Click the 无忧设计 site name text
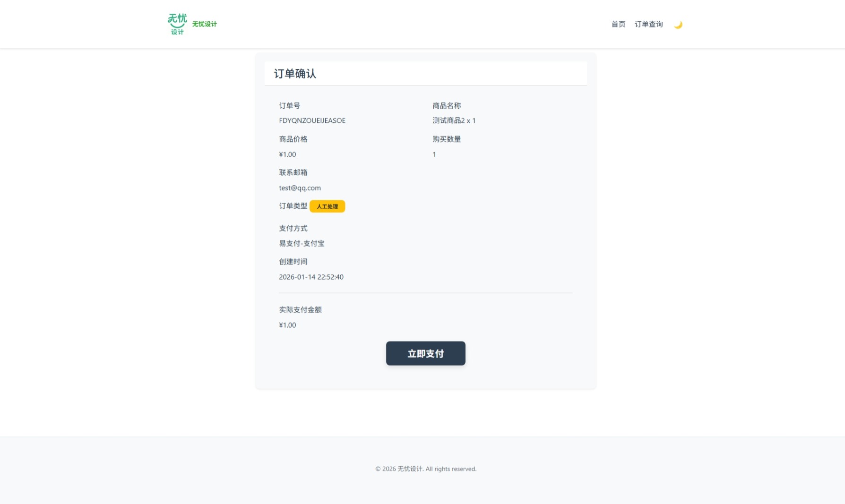 tap(204, 24)
